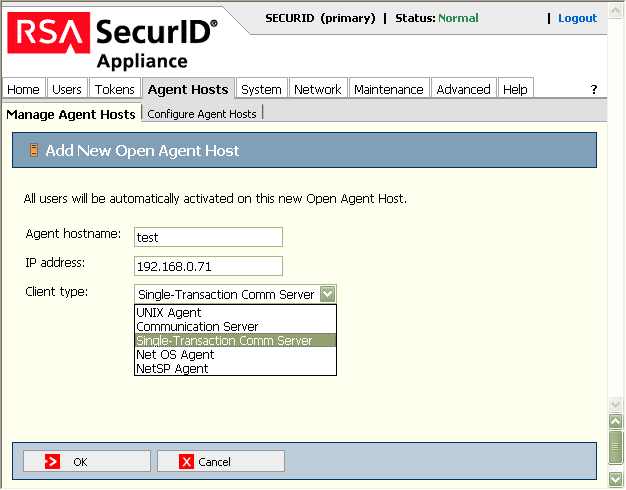The width and height of the screenshot is (626, 490).
Task: Choose Single-Transaction Comm Server in list
Action: [236, 340]
